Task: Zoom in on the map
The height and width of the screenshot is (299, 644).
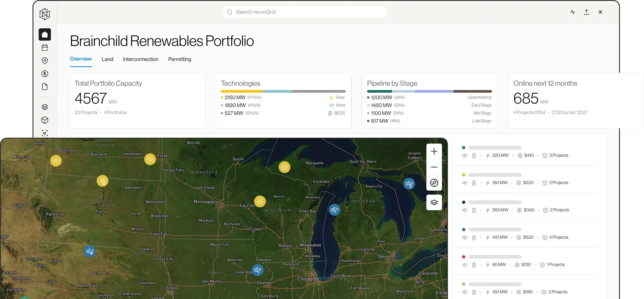Action: click(434, 151)
